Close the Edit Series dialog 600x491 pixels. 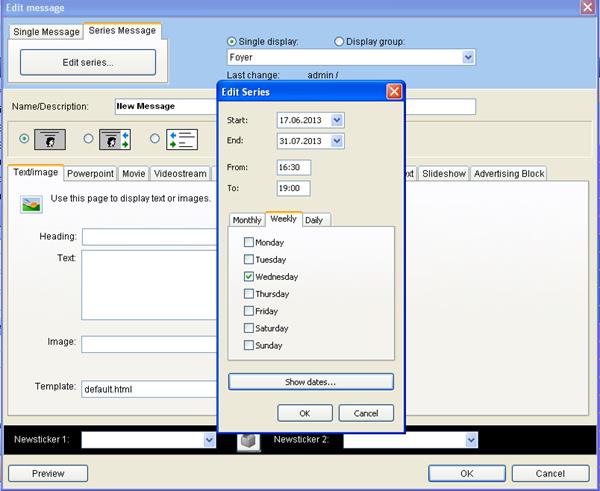(x=394, y=92)
